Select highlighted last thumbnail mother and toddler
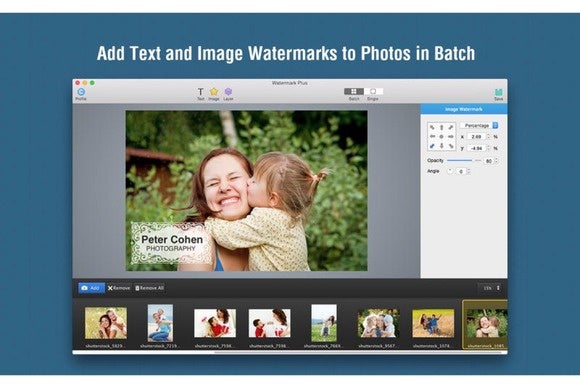This screenshot has width=580, height=388. [x=485, y=325]
